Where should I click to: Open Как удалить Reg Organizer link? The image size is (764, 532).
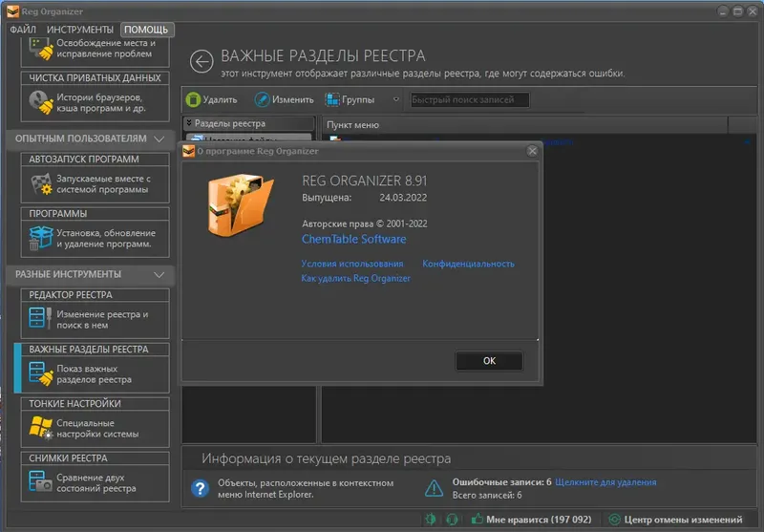pyautogui.click(x=355, y=278)
